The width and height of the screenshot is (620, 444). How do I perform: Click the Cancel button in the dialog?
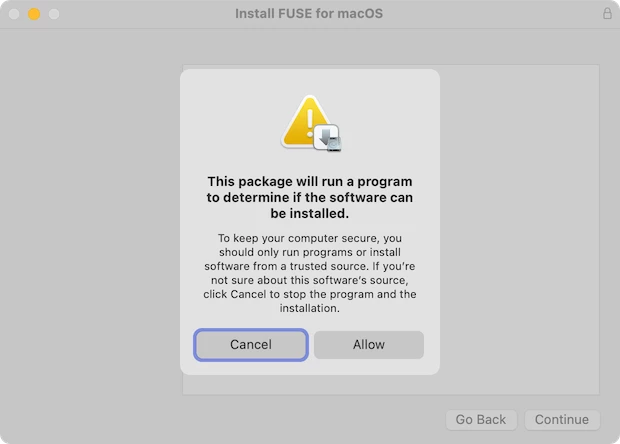pos(251,345)
